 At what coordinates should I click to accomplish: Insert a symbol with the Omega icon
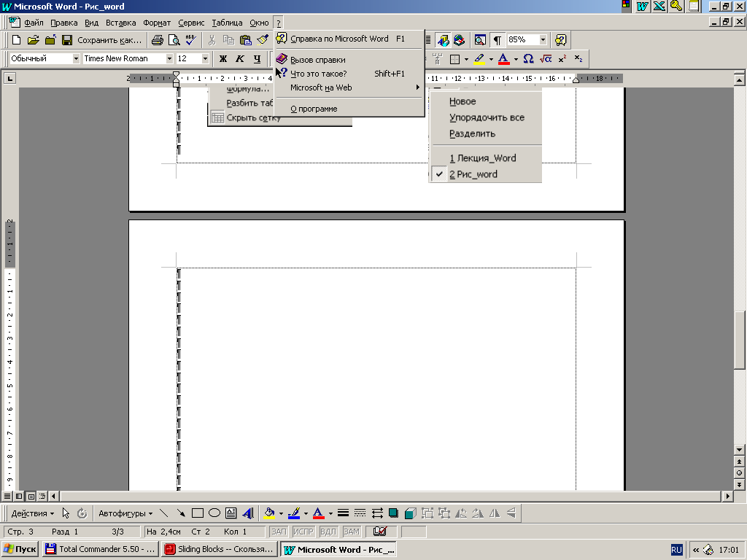[x=528, y=58]
